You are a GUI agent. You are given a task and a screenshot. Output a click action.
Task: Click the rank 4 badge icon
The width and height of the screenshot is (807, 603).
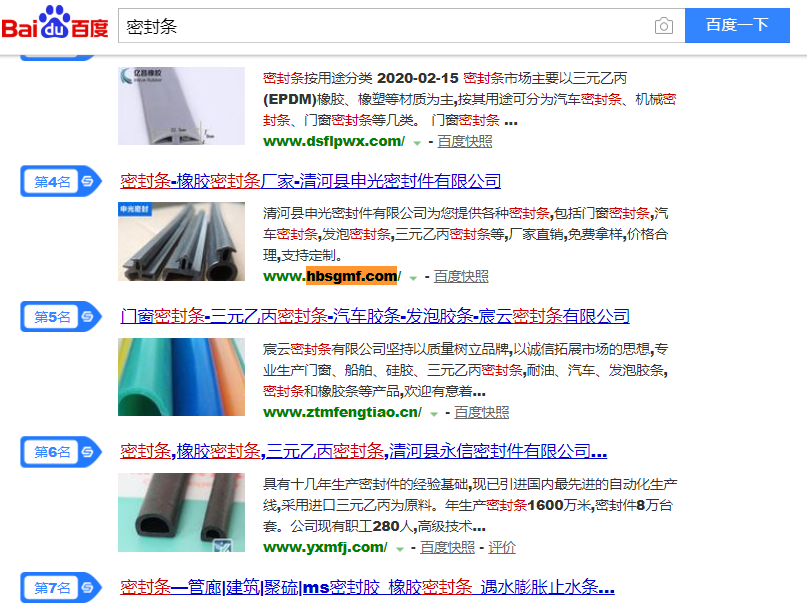click(61, 181)
